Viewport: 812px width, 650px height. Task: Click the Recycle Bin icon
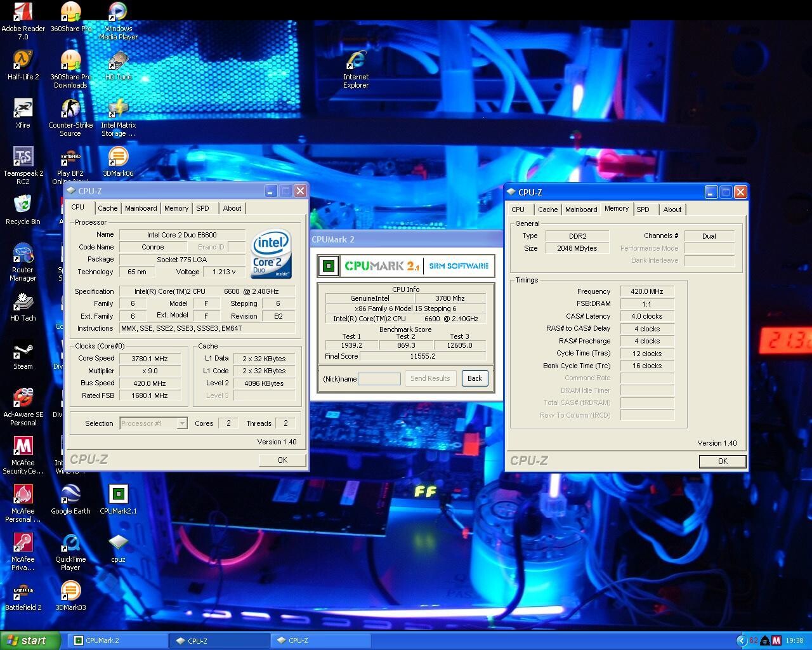point(23,210)
